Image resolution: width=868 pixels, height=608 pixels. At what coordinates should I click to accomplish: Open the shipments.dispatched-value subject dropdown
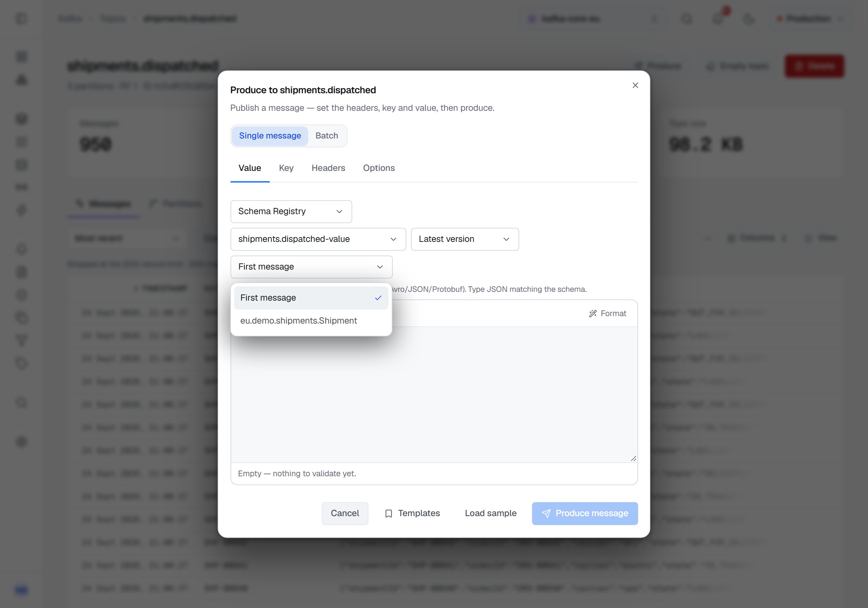(318, 239)
